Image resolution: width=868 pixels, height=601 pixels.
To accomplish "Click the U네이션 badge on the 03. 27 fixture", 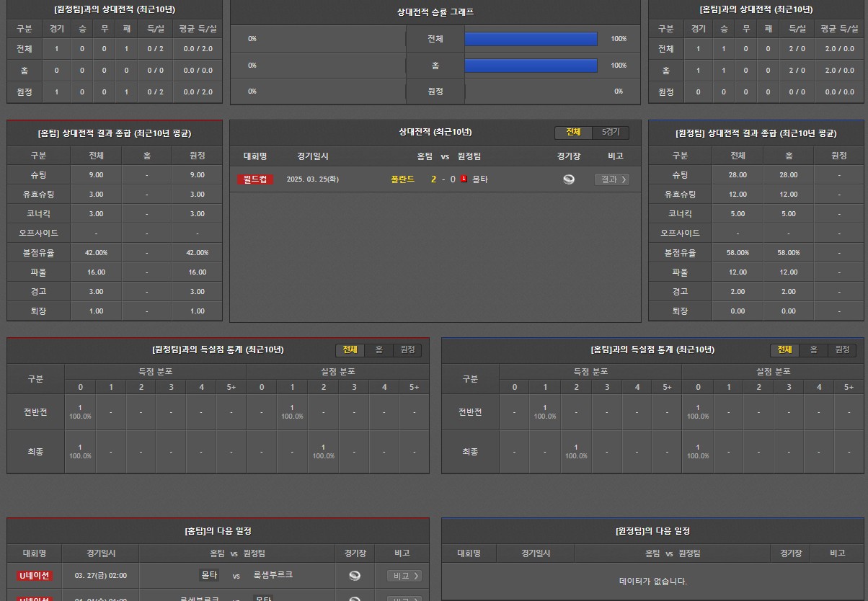I will click(35, 576).
